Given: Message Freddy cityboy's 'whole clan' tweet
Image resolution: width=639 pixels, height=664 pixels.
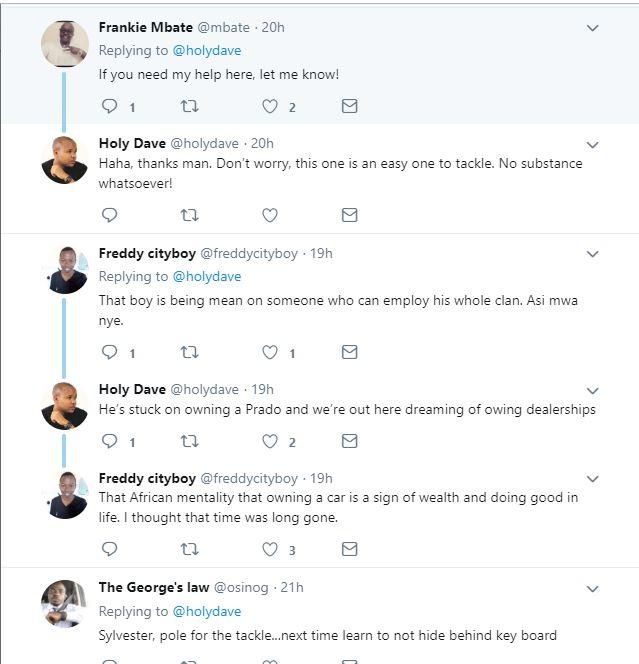Looking at the screenshot, I should (x=349, y=352).
